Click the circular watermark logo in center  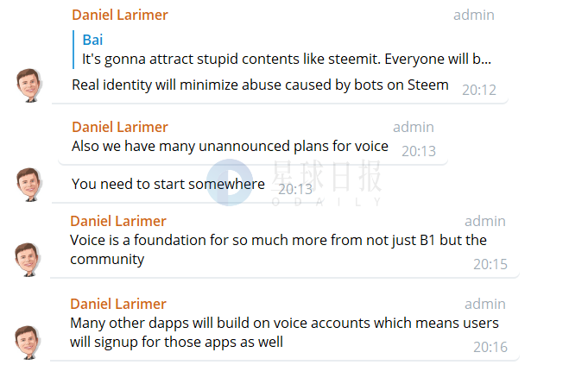(x=230, y=183)
